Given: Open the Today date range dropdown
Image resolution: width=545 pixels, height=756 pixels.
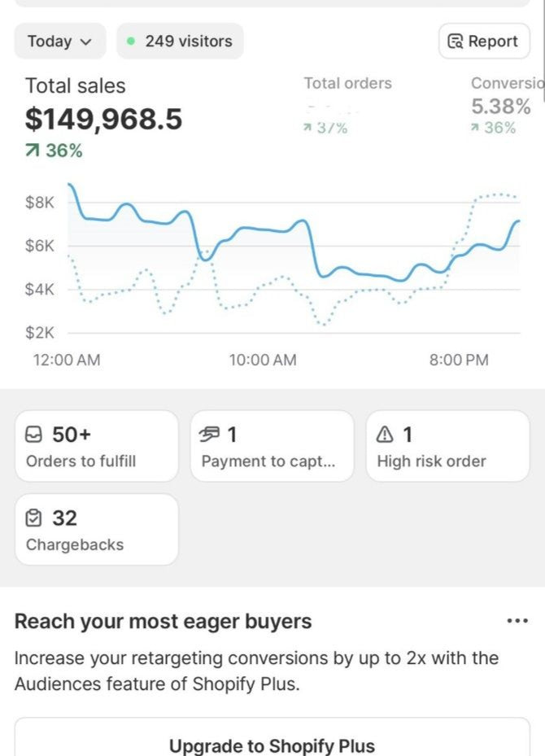Looking at the screenshot, I should coord(59,41).
